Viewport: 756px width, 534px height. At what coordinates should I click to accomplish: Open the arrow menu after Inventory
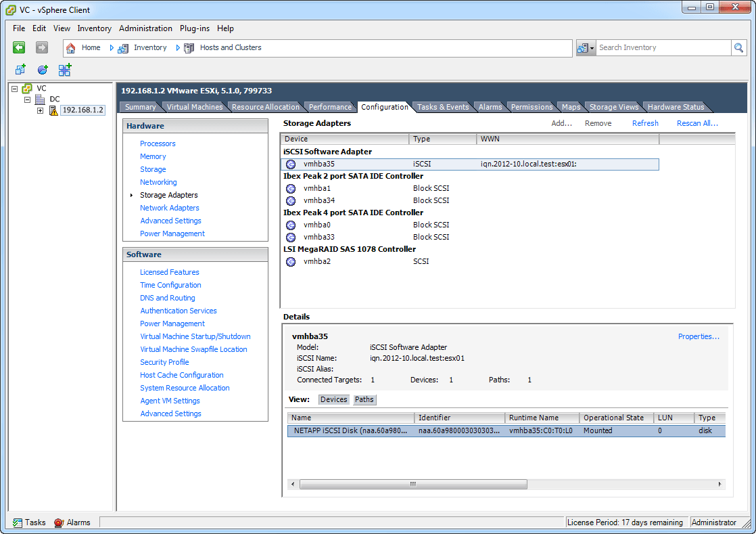pos(177,48)
